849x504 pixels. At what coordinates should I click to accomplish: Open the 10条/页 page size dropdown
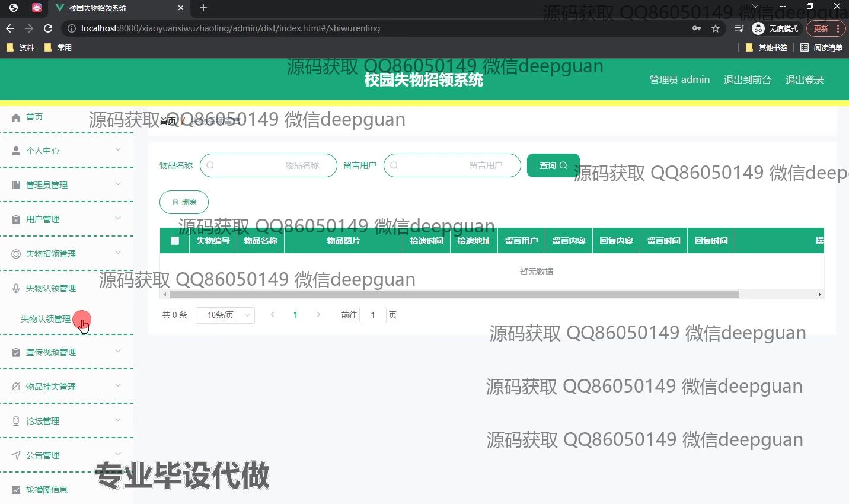pos(225,315)
